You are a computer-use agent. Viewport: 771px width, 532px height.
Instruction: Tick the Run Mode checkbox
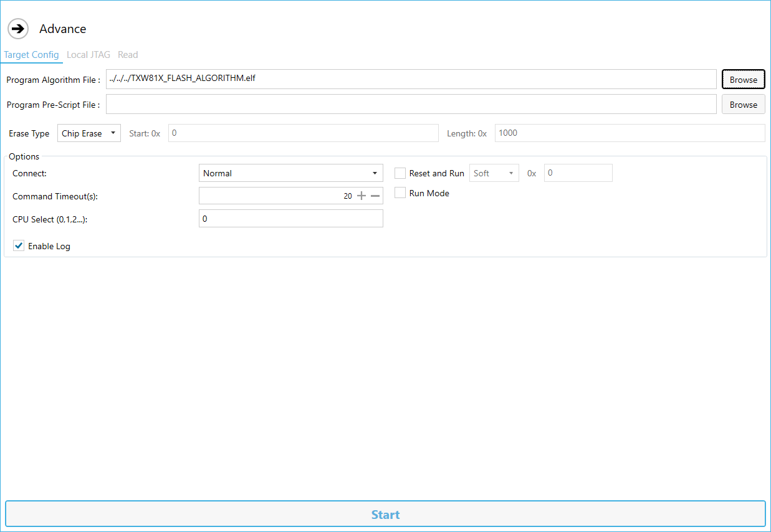pos(400,193)
